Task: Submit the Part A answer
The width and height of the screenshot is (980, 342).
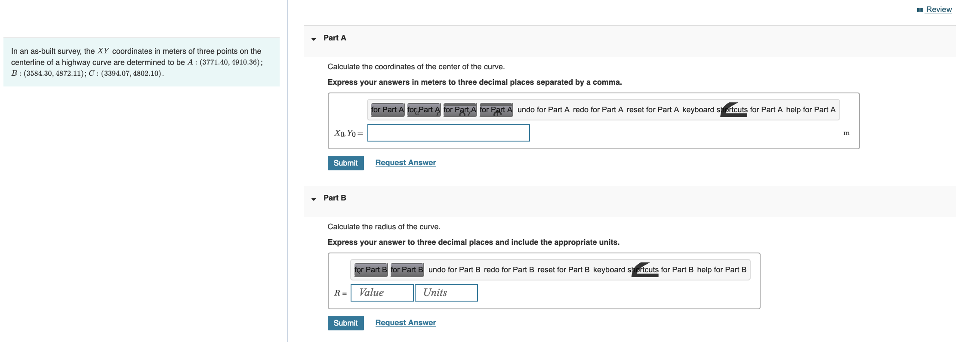Action: pyautogui.click(x=345, y=163)
